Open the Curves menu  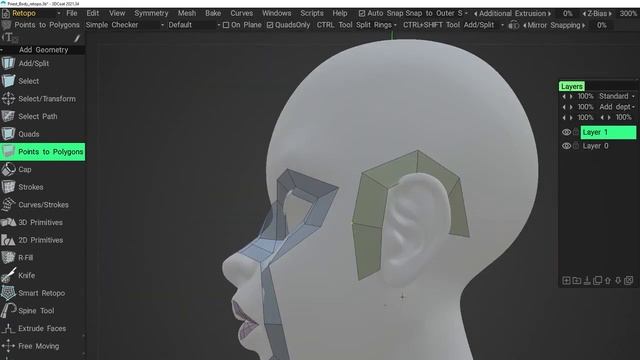pyautogui.click(x=241, y=13)
